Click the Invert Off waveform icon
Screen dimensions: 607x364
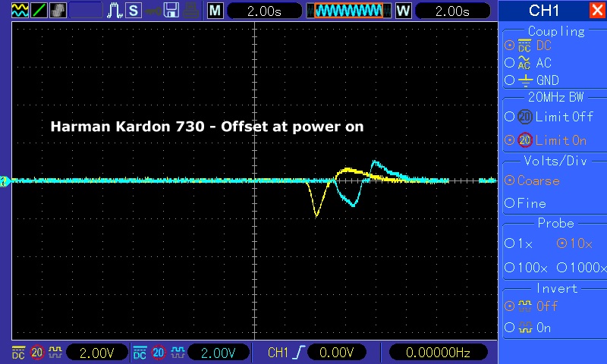pyautogui.click(x=525, y=306)
